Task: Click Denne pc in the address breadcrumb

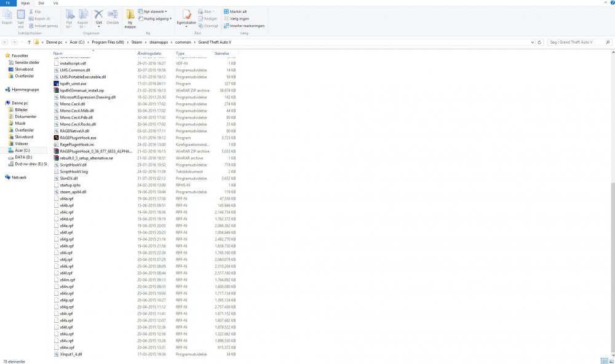Action: [x=54, y=42]
